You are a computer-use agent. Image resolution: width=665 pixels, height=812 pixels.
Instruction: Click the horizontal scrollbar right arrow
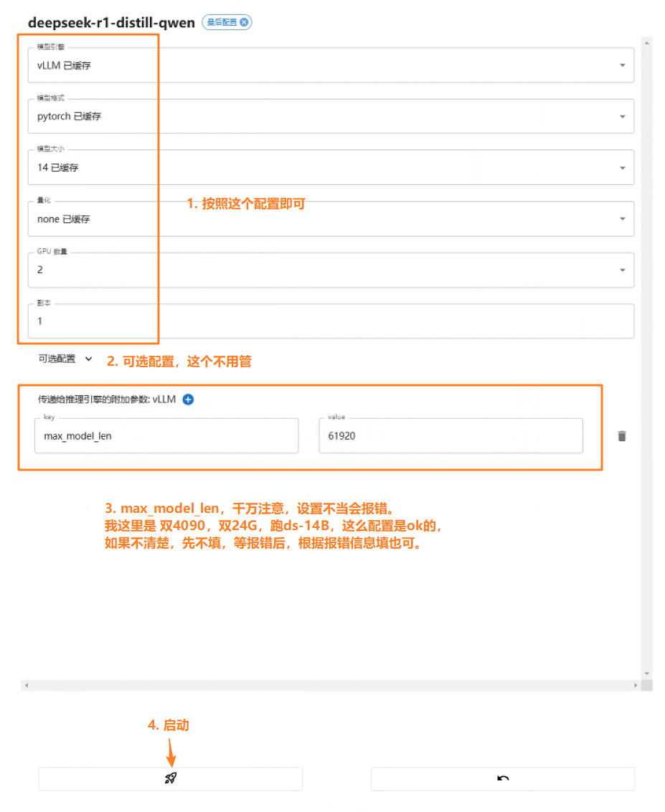[x=636, y=685]
